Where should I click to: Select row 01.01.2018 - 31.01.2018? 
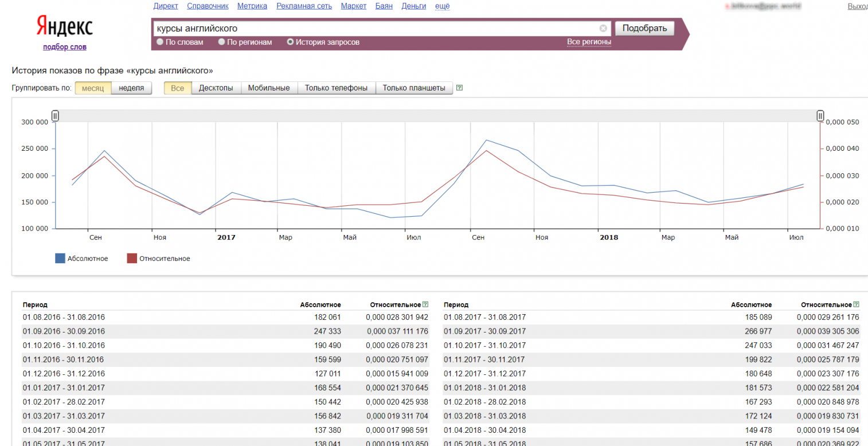[652, 388]
